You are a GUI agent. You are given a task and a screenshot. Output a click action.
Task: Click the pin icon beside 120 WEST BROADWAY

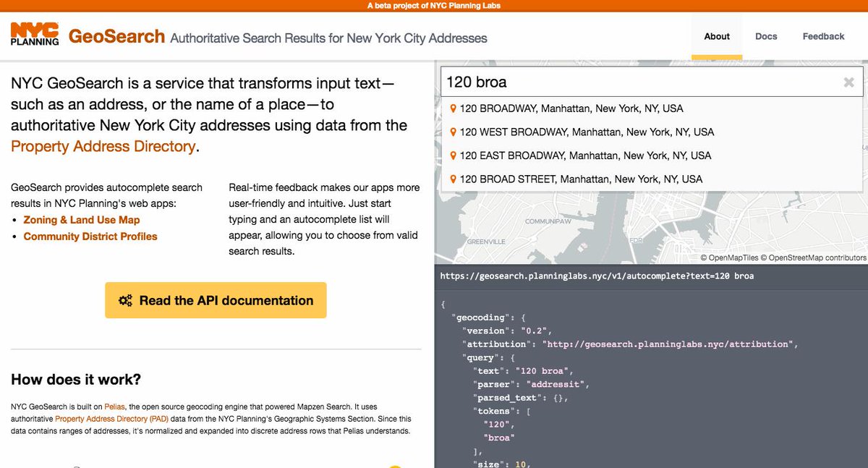click(454, 132)
